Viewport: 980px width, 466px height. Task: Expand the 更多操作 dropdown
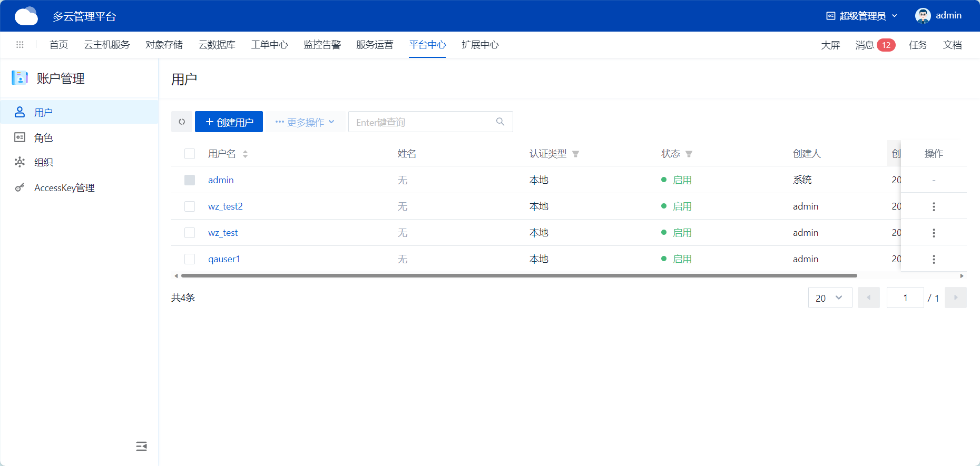(305, 122)
